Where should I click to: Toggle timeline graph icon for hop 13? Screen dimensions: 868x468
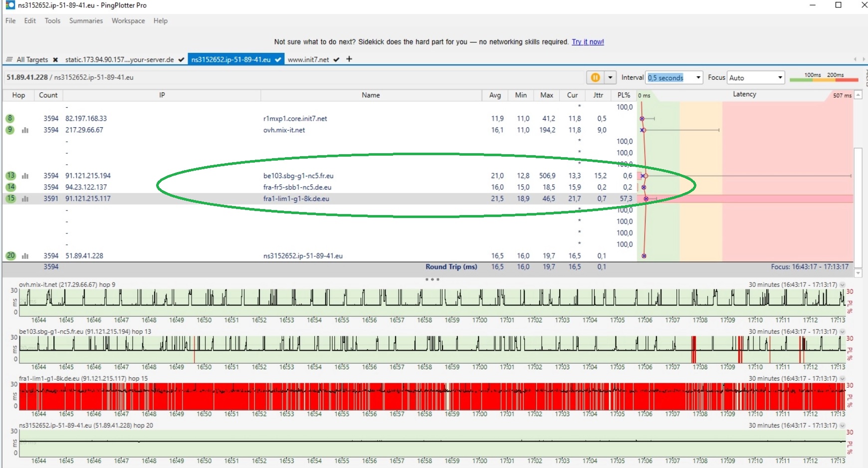pos(25,176)
